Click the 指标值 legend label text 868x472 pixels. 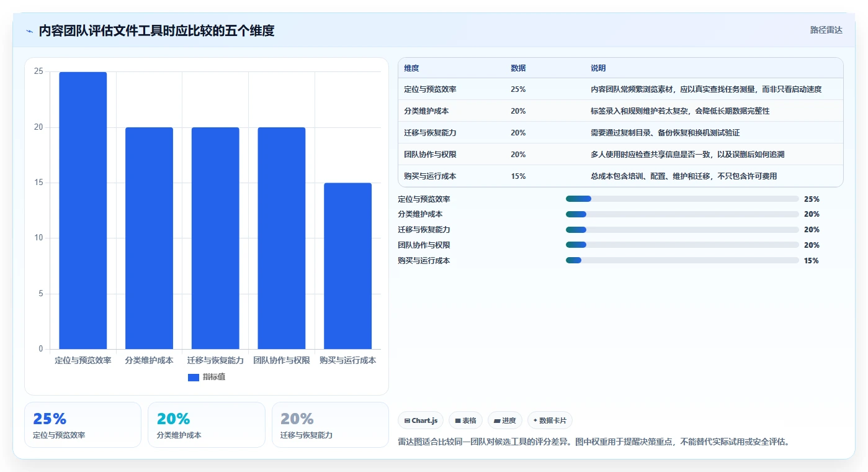[214, 377]
